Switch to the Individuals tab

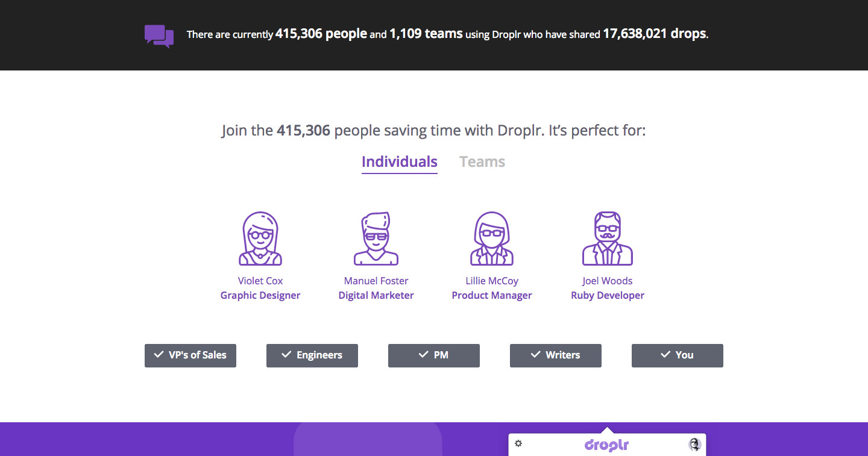point(399,162)
